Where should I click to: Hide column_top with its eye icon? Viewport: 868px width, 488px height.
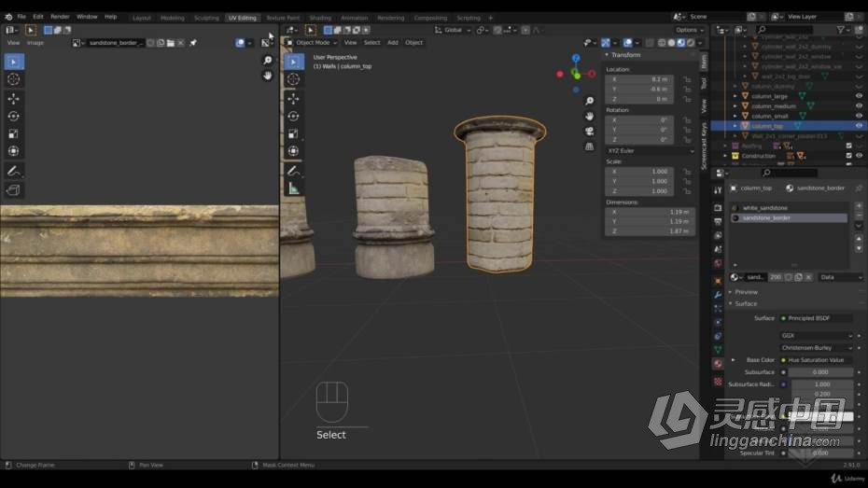860,126
